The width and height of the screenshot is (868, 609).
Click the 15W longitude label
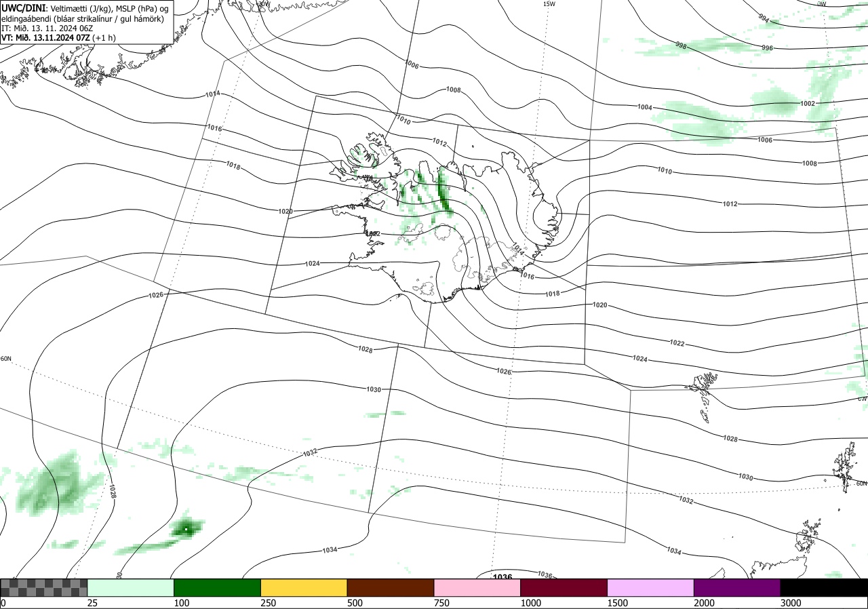[x=549, y=4]
